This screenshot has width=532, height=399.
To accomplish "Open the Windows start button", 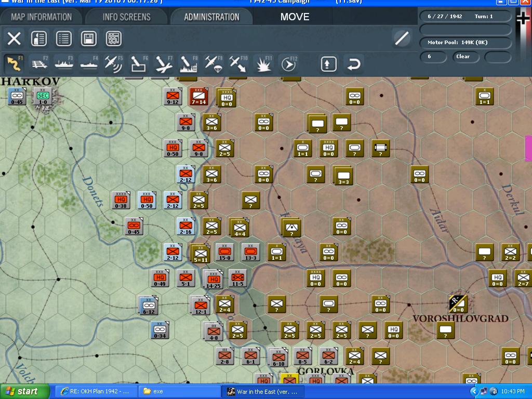I will click(24, 392).
